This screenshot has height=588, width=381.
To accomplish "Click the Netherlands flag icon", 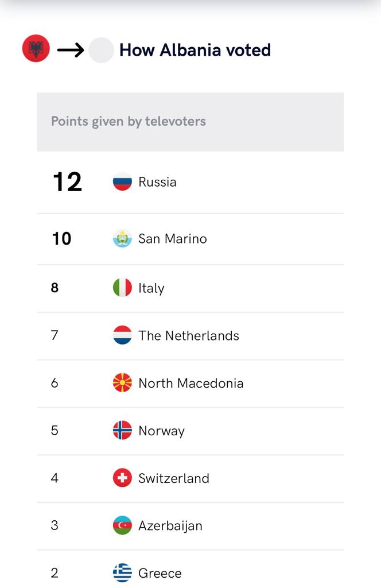I will click(122, 335).
